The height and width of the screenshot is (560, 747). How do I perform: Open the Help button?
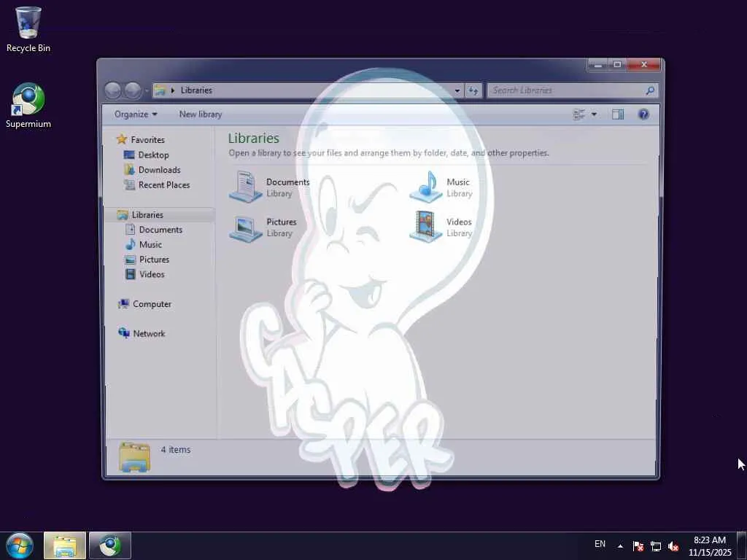tap(643, 114)
